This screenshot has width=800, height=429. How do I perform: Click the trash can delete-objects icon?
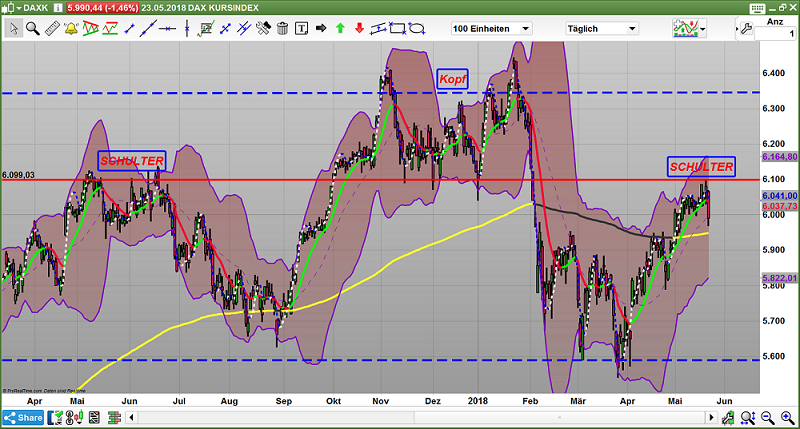pos(282,29)
